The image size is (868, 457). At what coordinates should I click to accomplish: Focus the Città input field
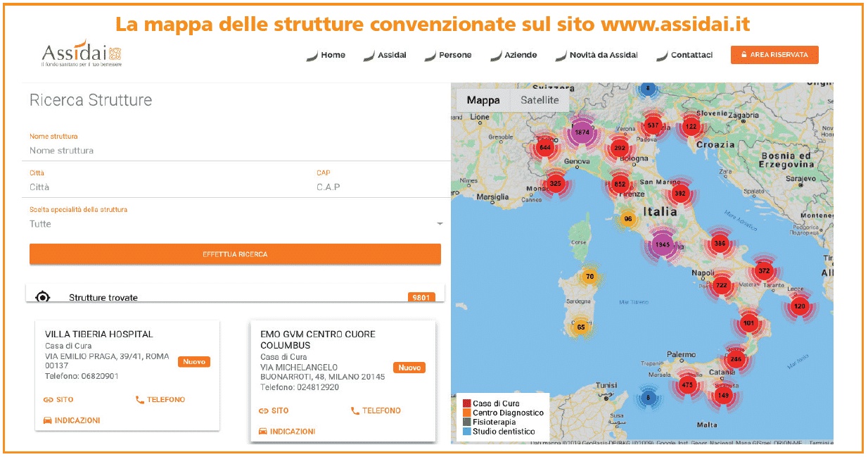click(x=166, y=187)
